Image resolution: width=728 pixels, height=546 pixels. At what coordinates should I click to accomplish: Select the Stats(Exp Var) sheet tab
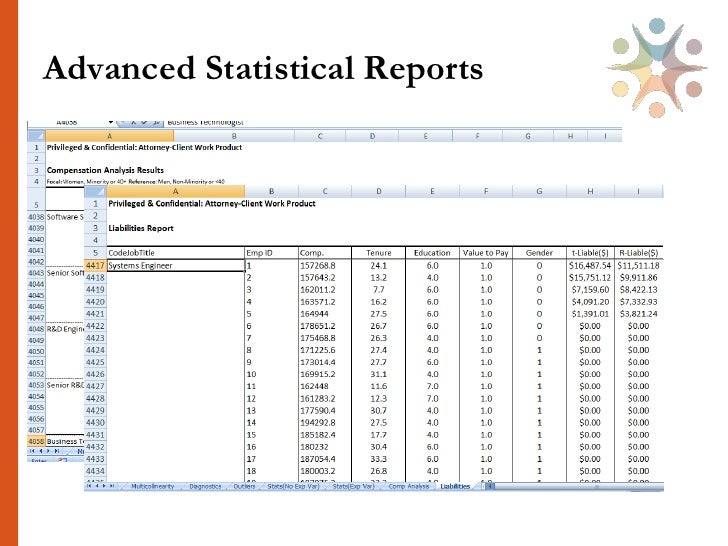pyautogui.click(x=353, y=486)
